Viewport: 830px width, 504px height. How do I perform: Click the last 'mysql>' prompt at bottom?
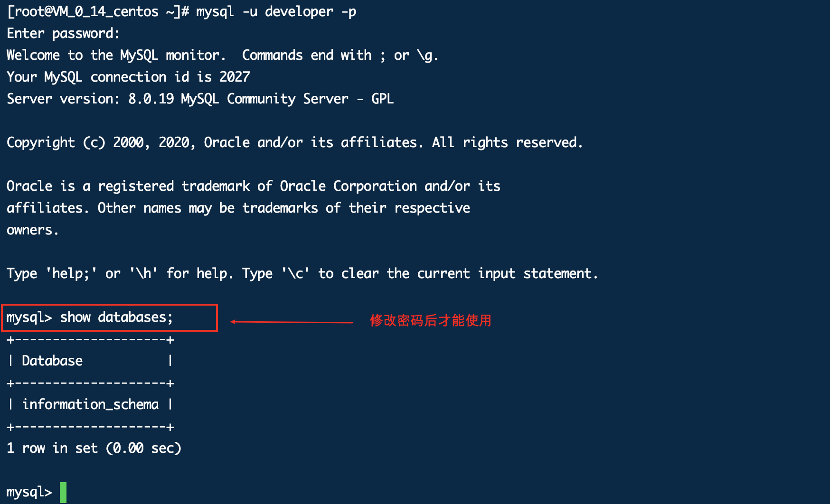29,492
